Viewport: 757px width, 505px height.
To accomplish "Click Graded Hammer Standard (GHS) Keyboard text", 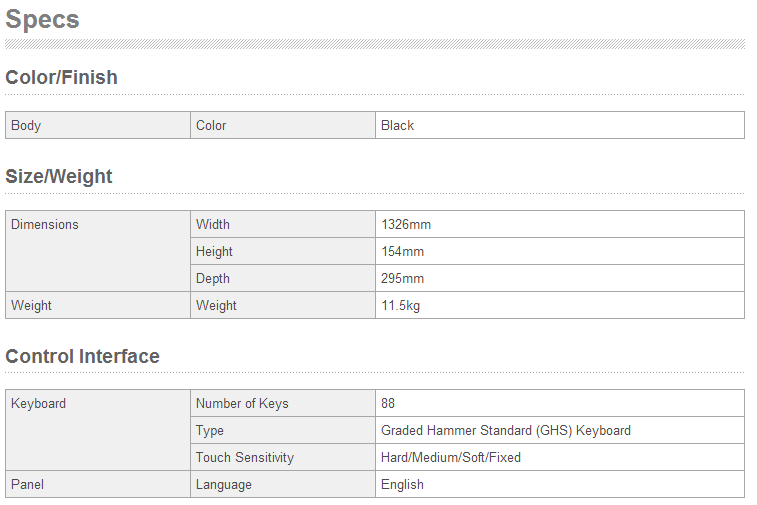I will click(506, 430).
